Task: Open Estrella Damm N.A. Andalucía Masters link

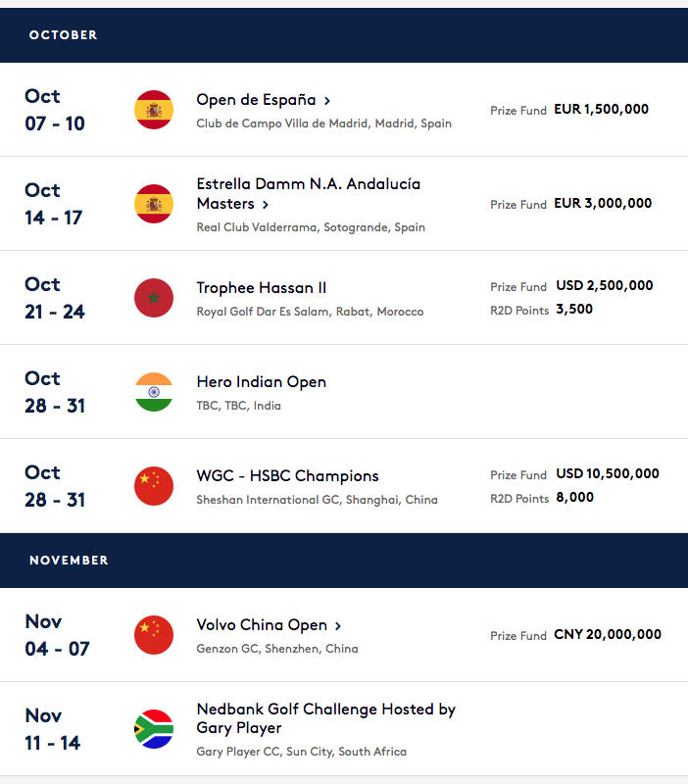Action: [x=309, y=194]
